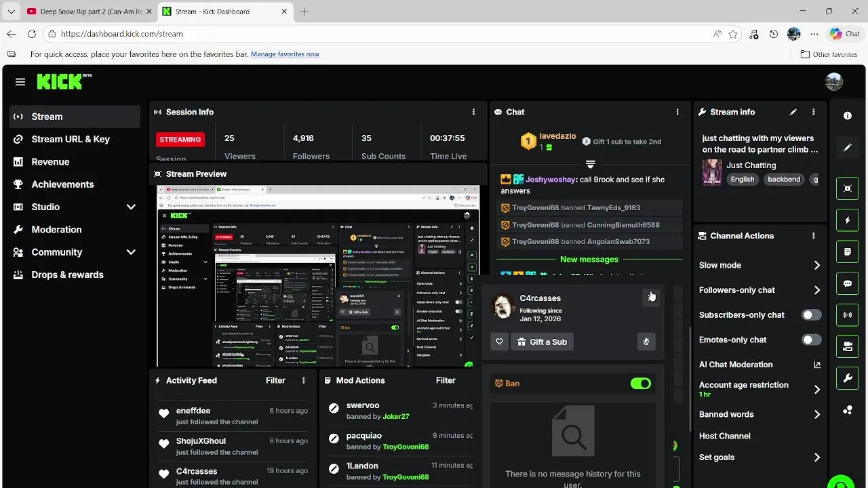This screenshot has height=488, width=868.
Task: Click Host Channel action
Action: (x=724, y=436)
